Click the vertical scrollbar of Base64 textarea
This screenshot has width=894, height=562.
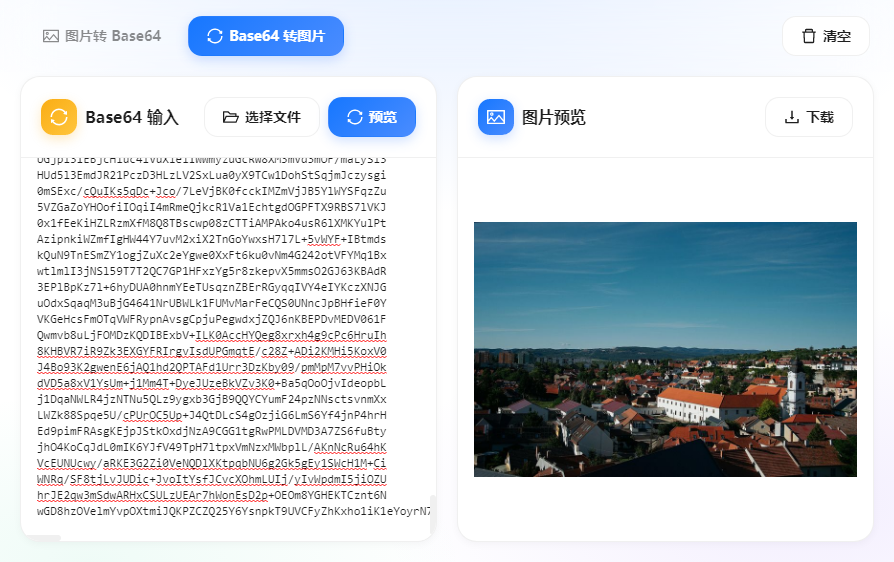433,514
